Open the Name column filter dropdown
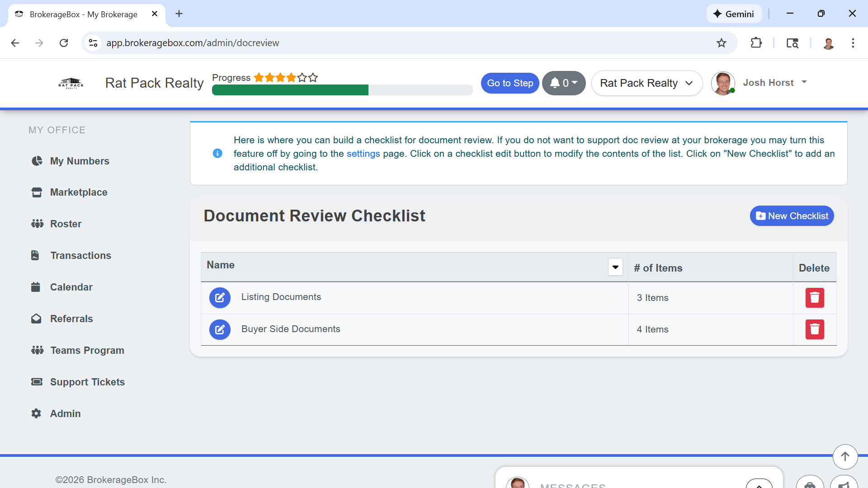This screenshot has width=868, height=488. pos(615,267)
